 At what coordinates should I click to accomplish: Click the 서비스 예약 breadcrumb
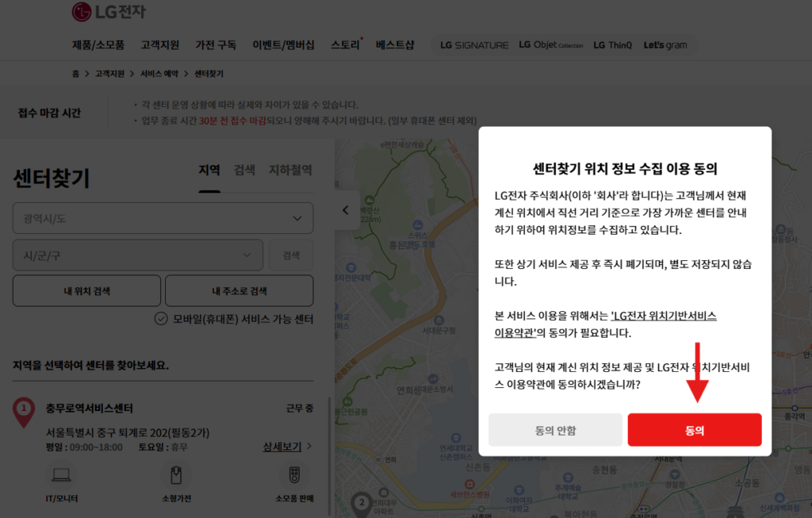click(159, 74)
